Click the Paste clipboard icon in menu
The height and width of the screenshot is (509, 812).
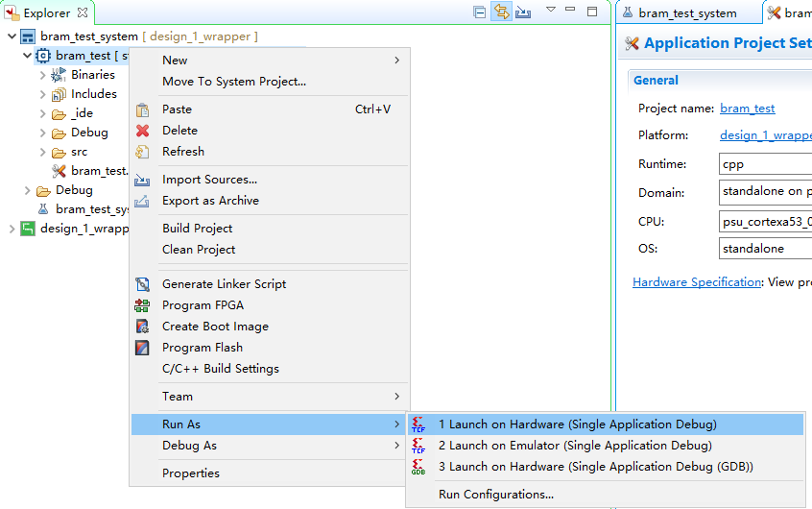(142, 109)
